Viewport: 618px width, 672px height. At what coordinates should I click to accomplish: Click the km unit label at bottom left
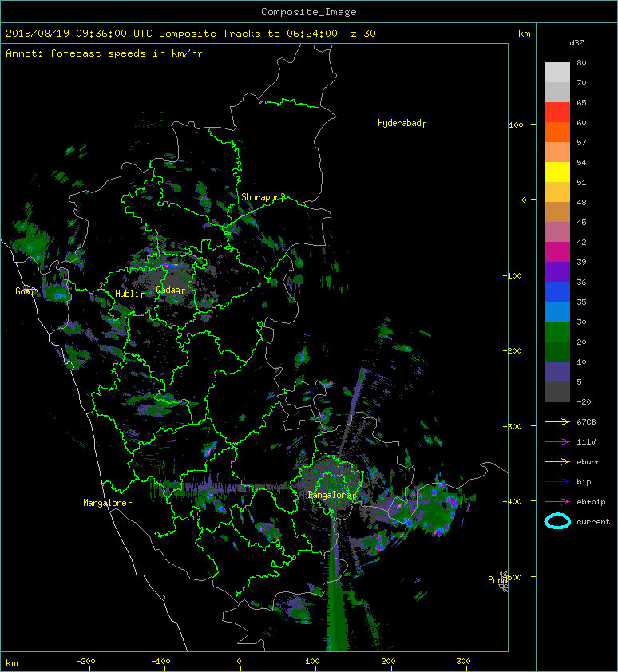[12, 663]
